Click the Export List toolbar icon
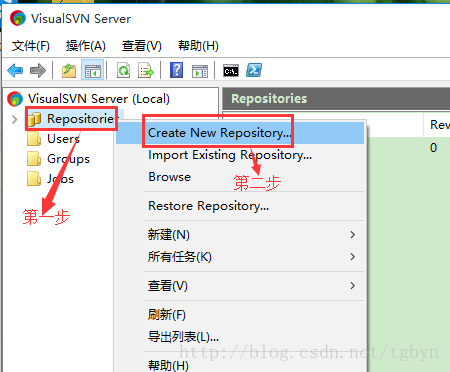Viewport: 450px width, 372px height. pyautogui.click(x=146, y=70)
